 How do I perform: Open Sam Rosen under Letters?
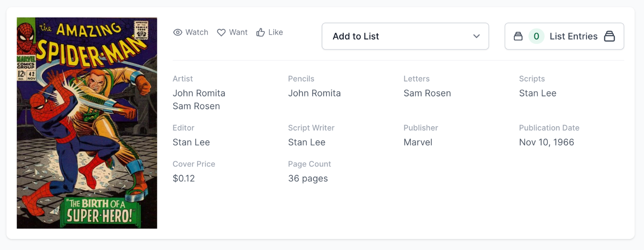tap(427, 93)
